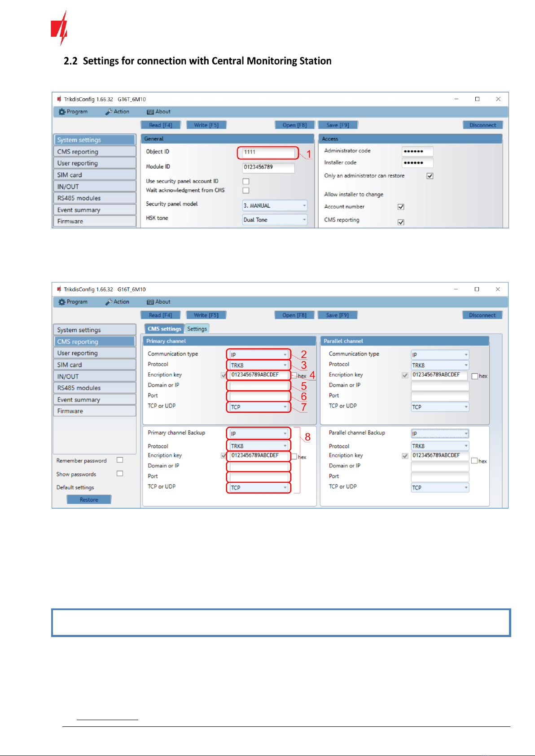
Task: Click Save [F9] in the lower window
Action: (338, 315)
